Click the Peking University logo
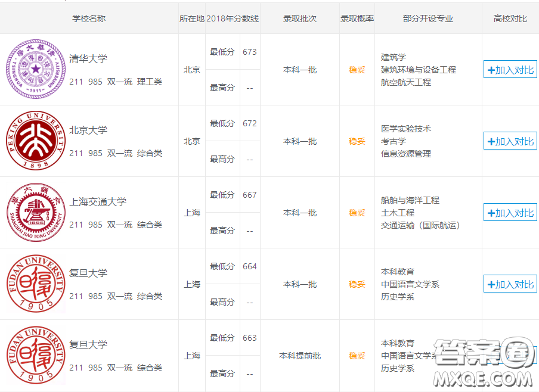 click(x=36, y=141)
